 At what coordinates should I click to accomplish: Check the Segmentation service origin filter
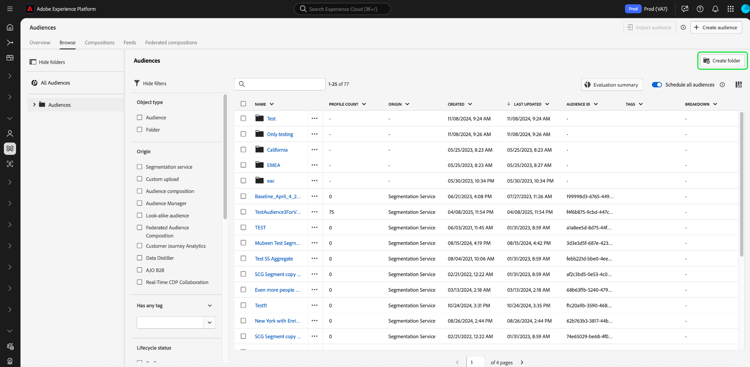[139, 167]
